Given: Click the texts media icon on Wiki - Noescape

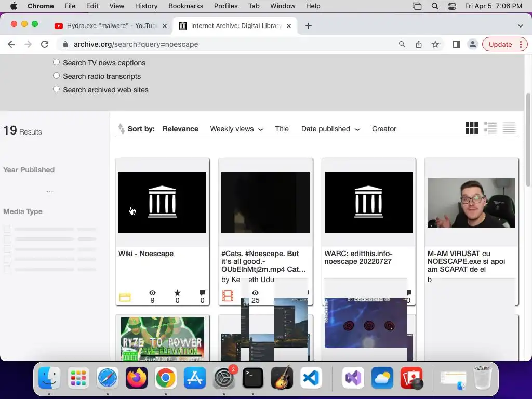Looking at the screenshot, I should 125,297.
